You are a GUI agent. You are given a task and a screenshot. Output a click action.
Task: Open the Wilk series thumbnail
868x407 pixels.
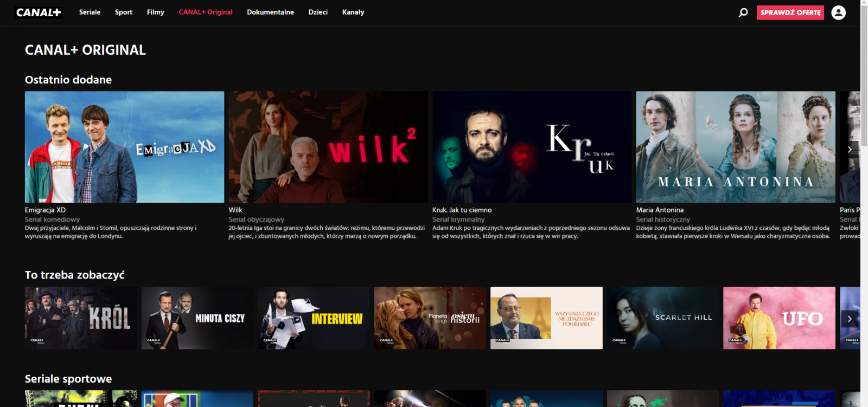[328, 147]
